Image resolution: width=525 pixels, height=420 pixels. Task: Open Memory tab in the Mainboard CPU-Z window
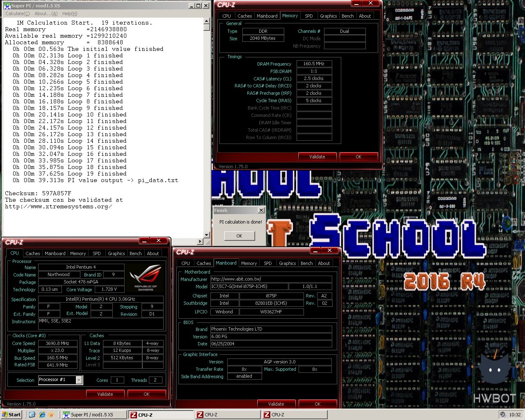pos(249,263)
